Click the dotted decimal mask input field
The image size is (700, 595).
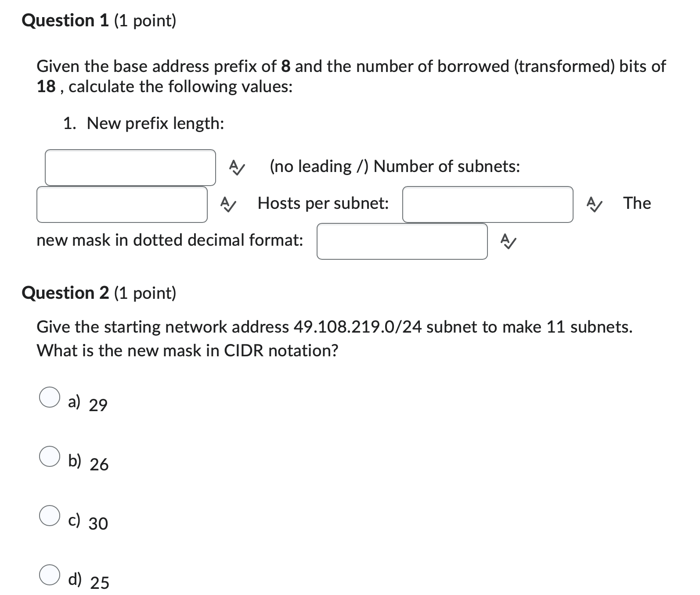click(402, 240)
